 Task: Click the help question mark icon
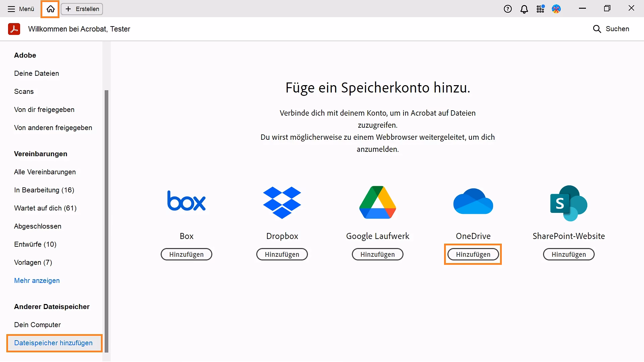coord(507,9)
